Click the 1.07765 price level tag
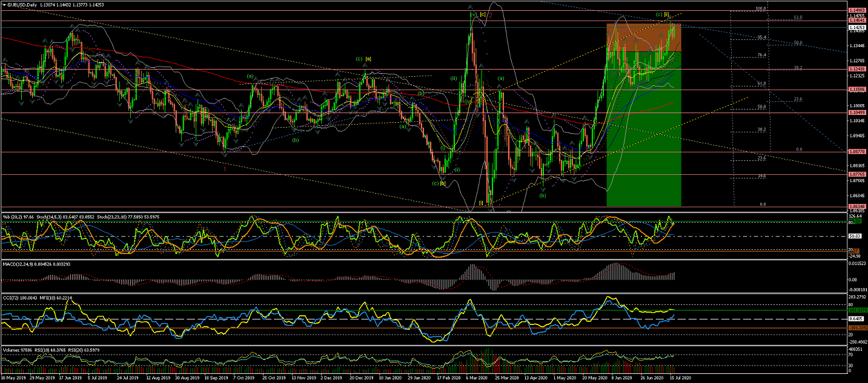868x383 pixels. point(858,174)
